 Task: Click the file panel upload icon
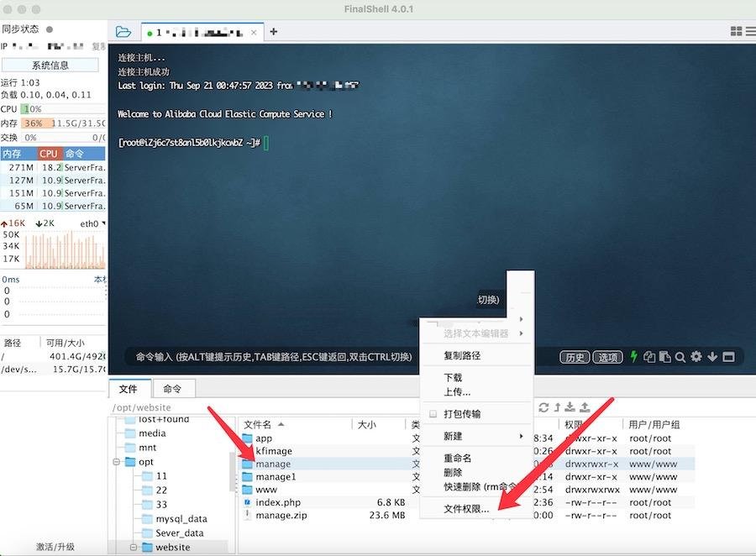pos(585,407)
